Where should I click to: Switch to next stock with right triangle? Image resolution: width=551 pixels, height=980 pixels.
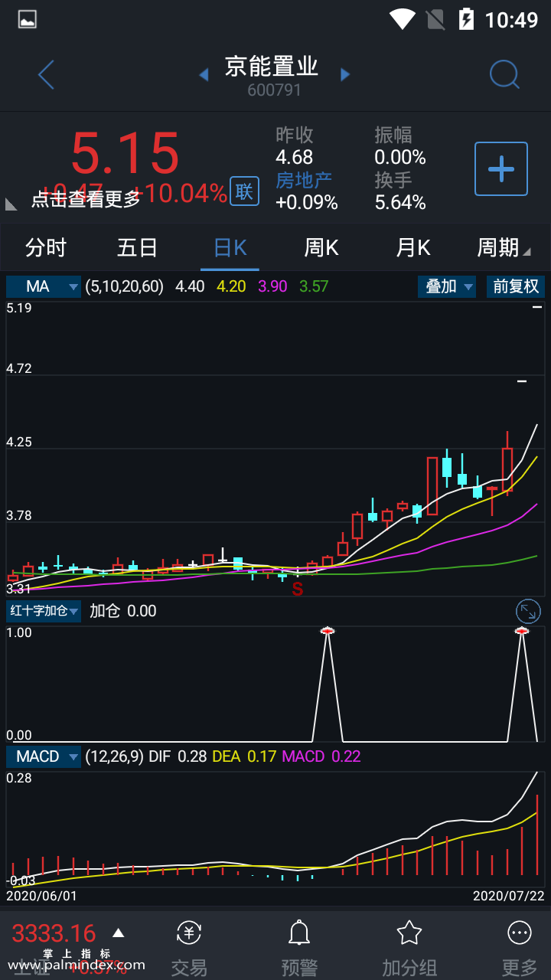(345, 74)
